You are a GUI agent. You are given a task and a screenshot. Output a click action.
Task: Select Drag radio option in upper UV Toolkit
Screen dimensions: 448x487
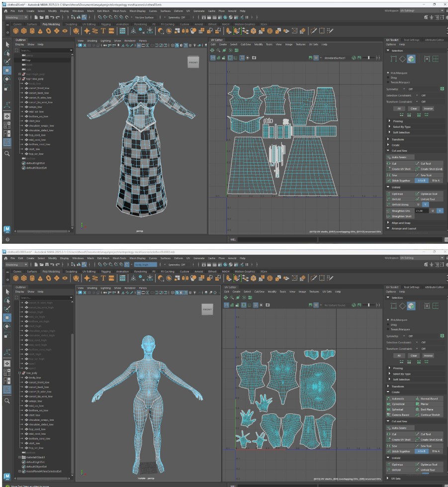[388, 78]
